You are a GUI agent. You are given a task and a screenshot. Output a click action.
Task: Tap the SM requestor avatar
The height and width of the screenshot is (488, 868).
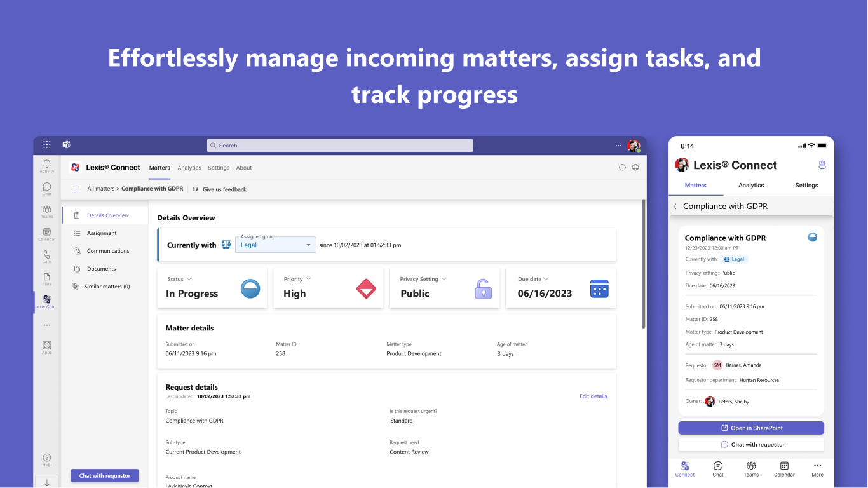click(x=717, y=365)
